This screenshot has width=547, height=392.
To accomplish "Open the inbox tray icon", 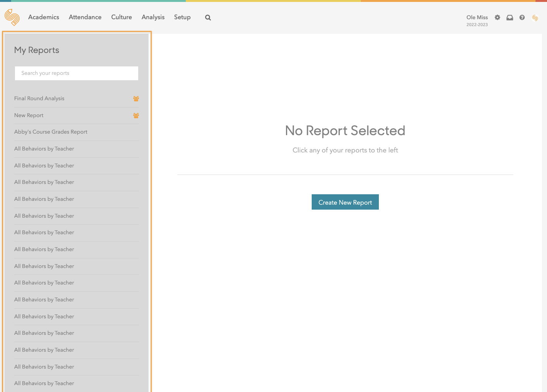I will [510, 18].
